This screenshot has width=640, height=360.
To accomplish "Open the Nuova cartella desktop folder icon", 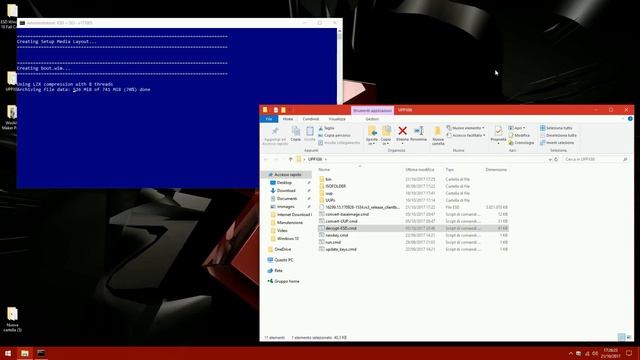I will click(x=12, y=319).
